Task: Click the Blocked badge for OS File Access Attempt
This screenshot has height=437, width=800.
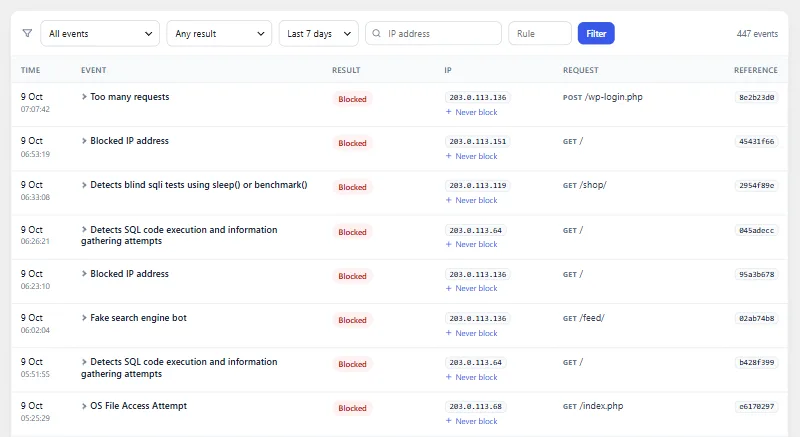Action: [x=352, y=408]
